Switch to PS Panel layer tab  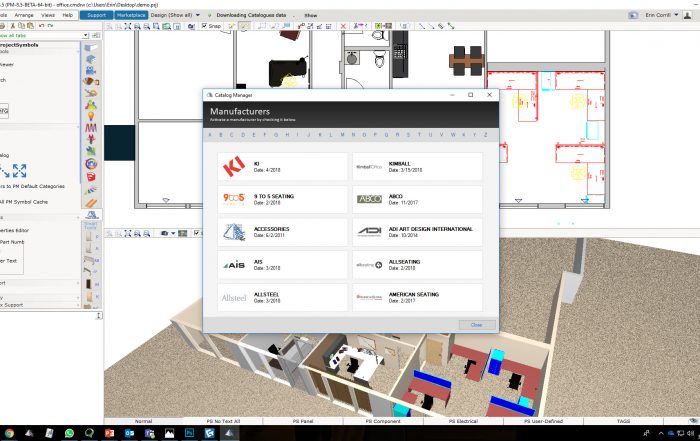tap(303, 421)
